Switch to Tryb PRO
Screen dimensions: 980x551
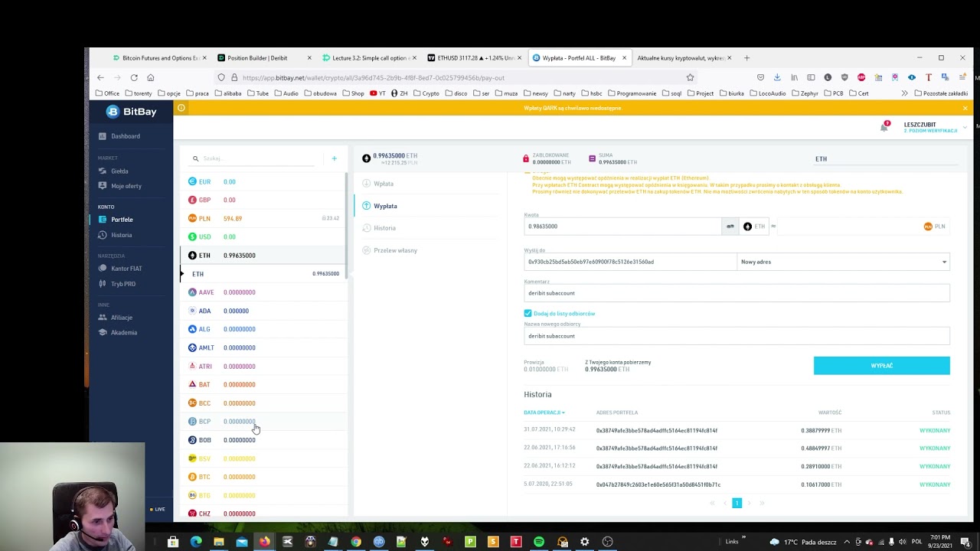(117, 284)
